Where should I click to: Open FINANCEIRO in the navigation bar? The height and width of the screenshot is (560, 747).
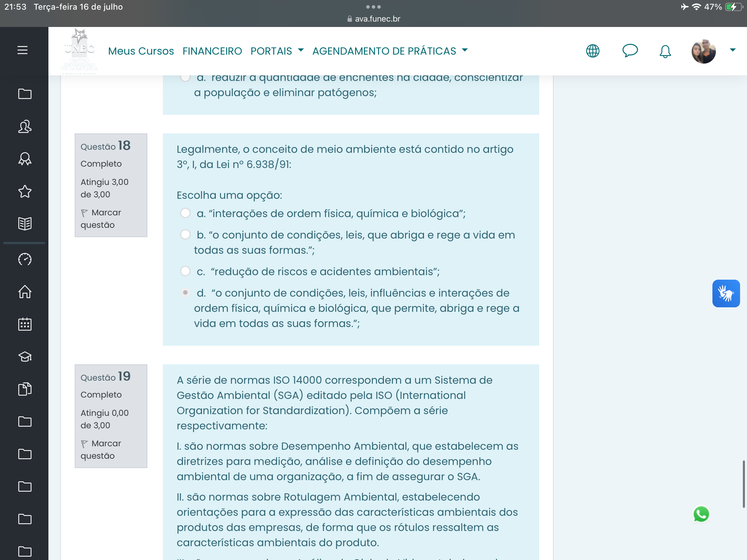212,51
